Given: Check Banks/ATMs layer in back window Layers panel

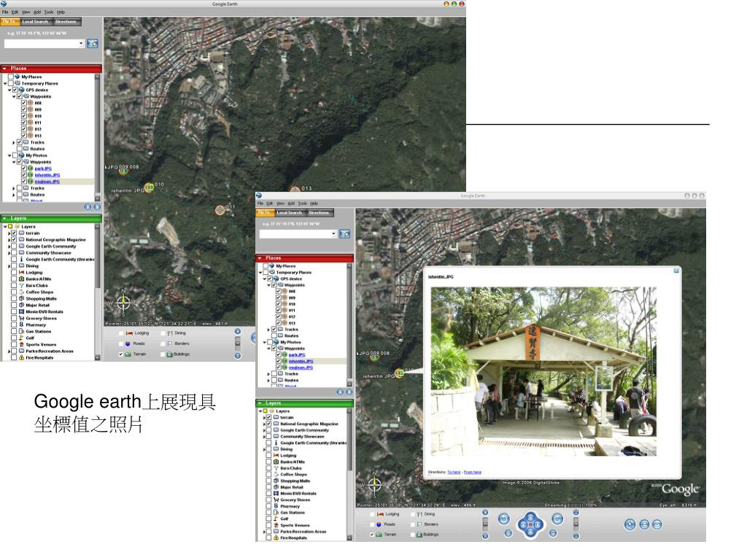Looking at the screenshot, I should (15, 279).
